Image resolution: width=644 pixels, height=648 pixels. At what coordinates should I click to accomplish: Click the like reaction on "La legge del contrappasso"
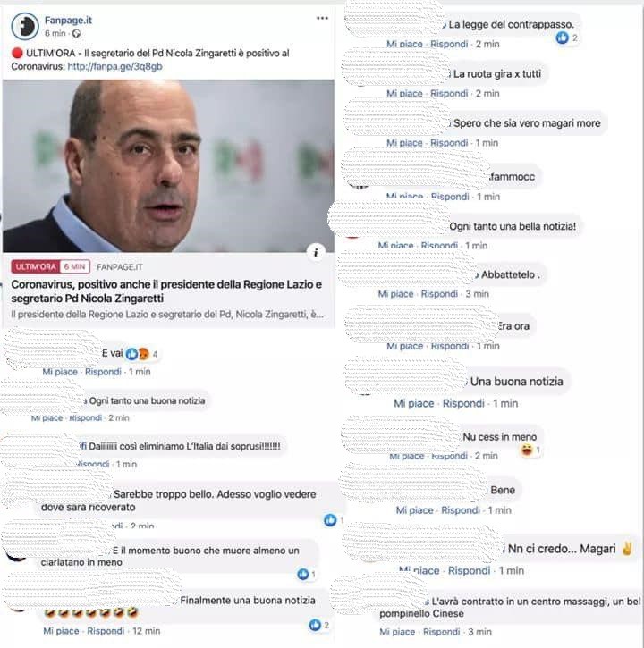point(562,38)
